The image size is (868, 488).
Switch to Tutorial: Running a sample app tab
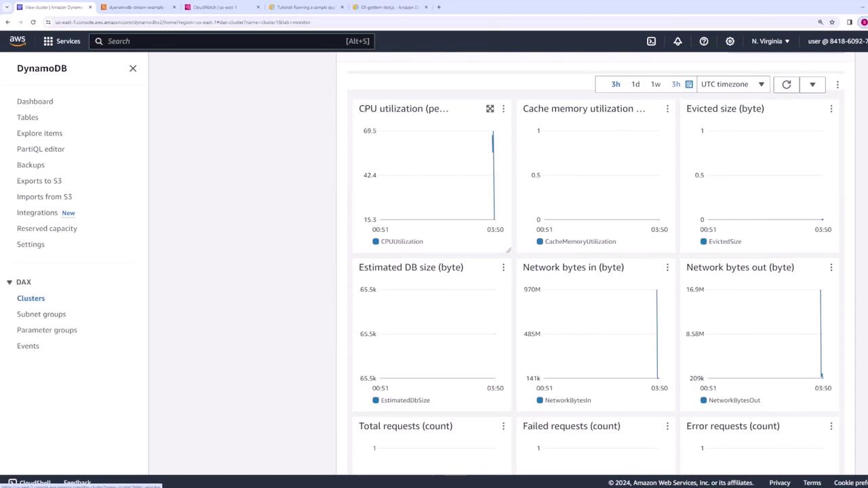pyautogui.click(x=305, y=7)
